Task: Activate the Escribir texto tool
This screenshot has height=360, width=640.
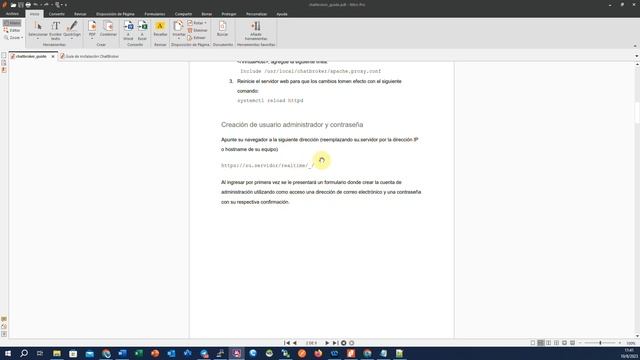Action: (56, 30)
